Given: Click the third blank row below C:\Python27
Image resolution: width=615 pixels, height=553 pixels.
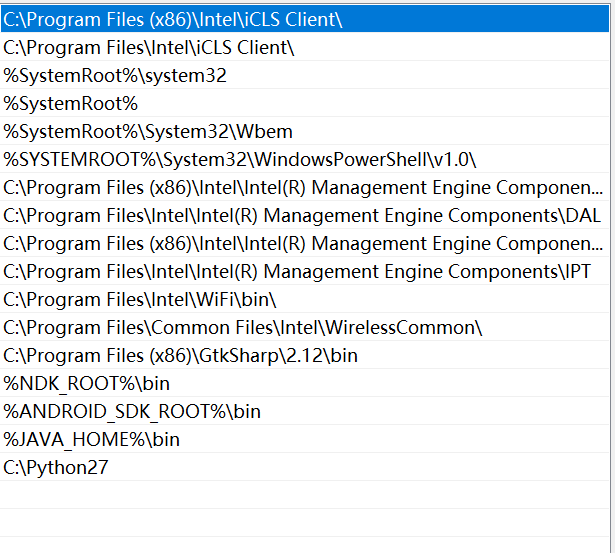Looking at the screenshot, I should click(300, 544).
